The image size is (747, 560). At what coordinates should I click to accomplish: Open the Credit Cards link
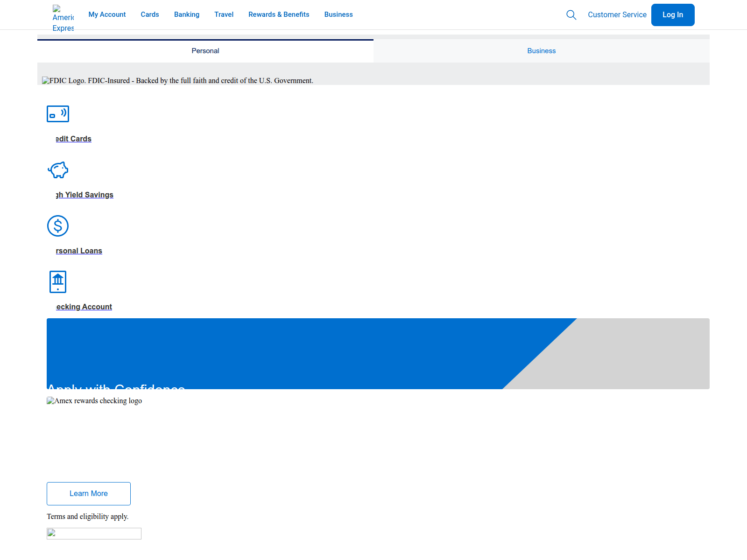74,139
